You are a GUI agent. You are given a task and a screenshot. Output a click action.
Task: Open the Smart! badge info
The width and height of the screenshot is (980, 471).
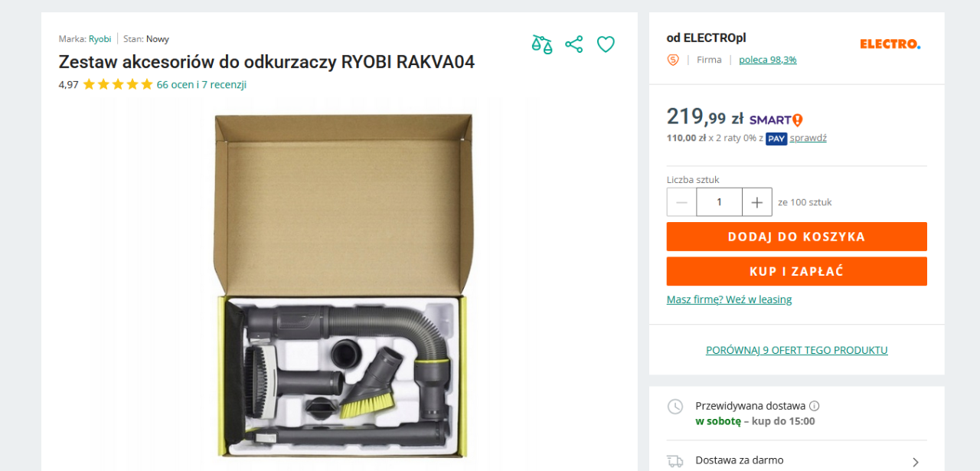click(x=776, y=120)
